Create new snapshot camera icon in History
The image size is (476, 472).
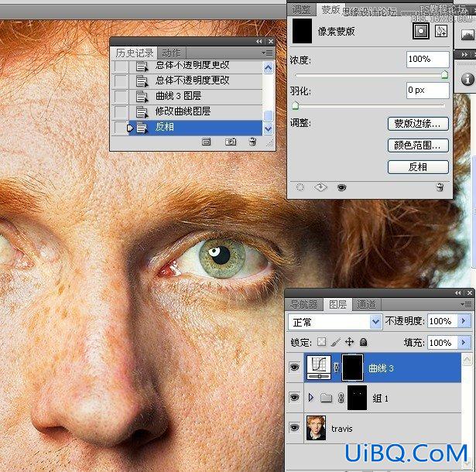231,142
